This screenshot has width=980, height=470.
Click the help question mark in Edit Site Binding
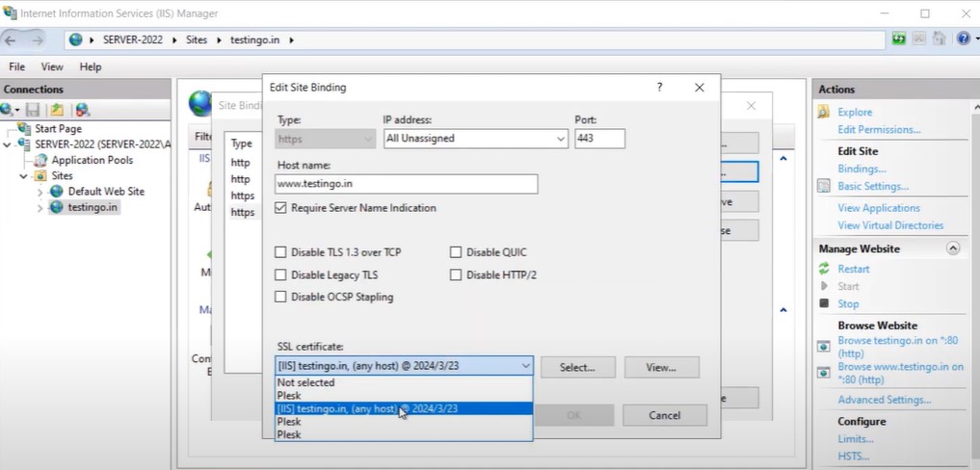tap(659, 88)
